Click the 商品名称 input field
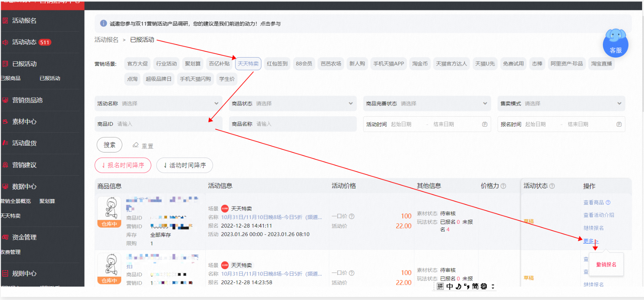The height and width of the screenshot is (300, 644). pyautogui.click(x=293, y=124)
